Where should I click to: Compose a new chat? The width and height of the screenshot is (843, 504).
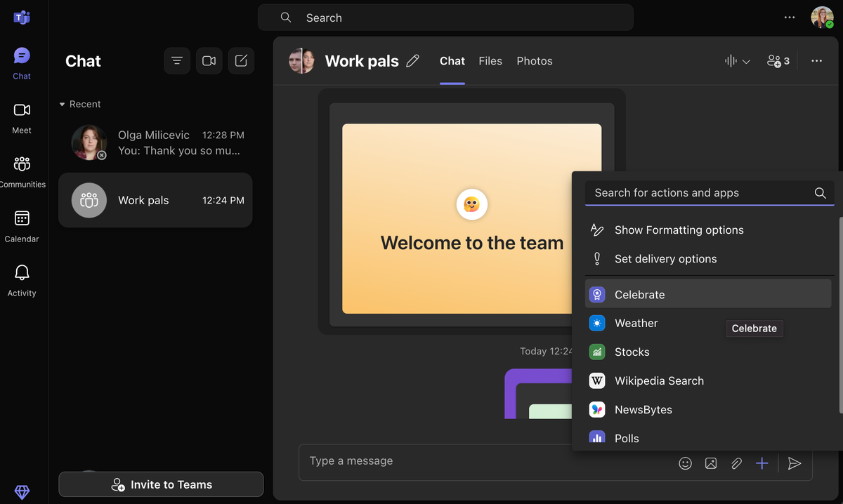(241, 61)
